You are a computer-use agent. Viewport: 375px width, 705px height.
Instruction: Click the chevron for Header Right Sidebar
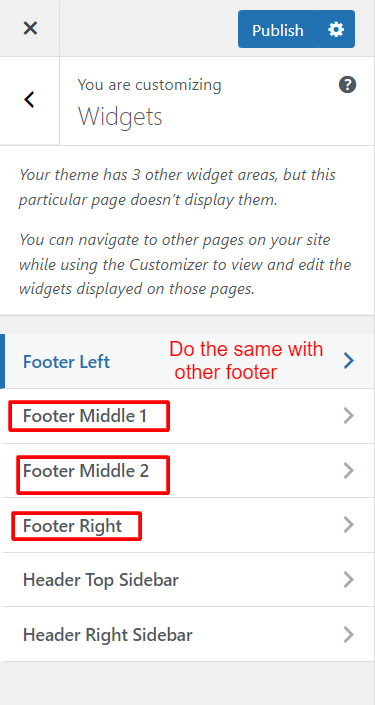pyautogui.click(x=348, y=634)
